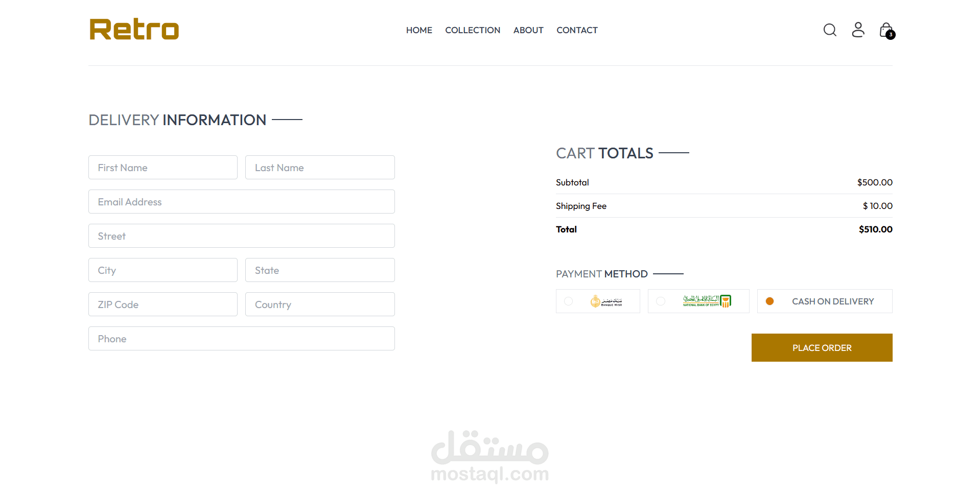The image size is (980, 494).
Task: Click the $500.00 subtotal amount
Action: tap(875, 182)
